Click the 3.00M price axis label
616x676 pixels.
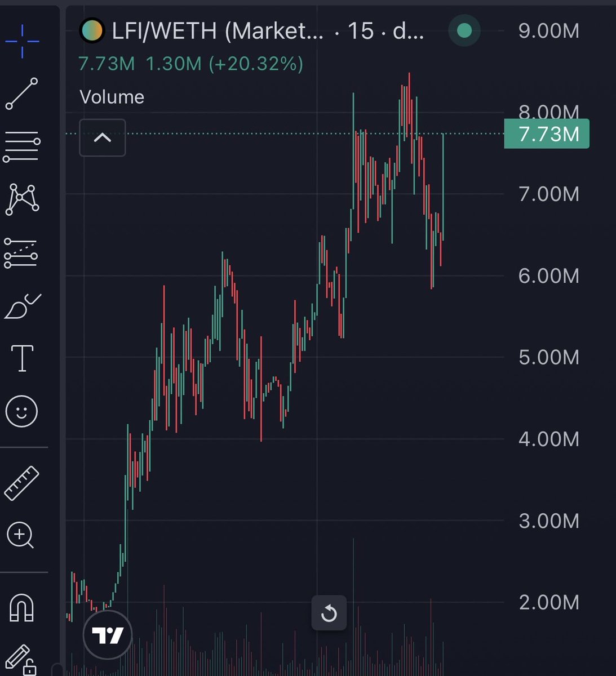tap(549, 521)
